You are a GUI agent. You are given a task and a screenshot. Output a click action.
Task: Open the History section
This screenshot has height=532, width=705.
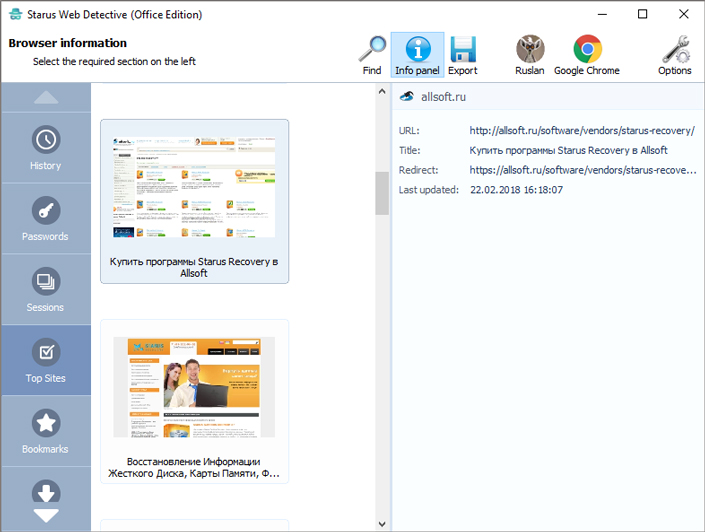46,148
